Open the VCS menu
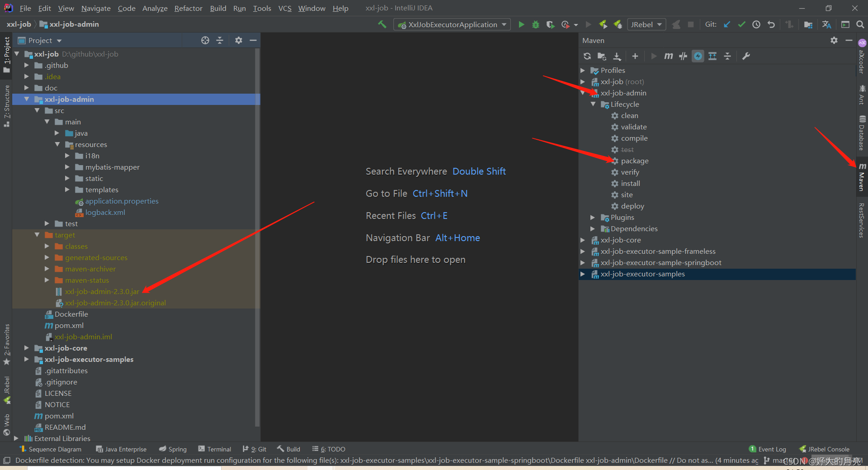868x470 pixels. coord(285,8)
